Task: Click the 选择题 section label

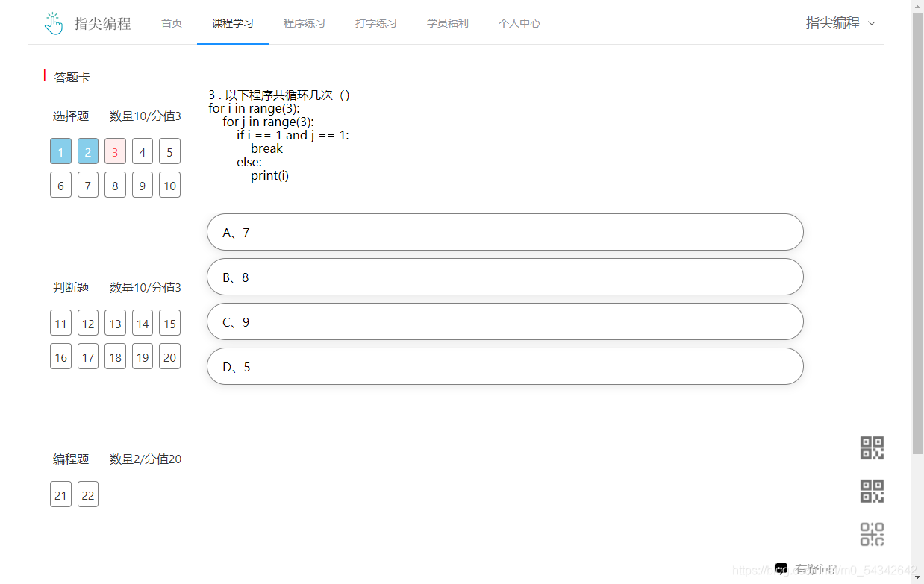Action: pos(71,116)
